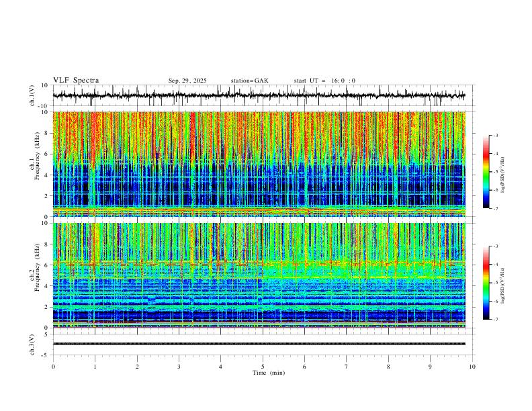
Task: Click the time axis tick "1"
Action: [x=95, y=367]
